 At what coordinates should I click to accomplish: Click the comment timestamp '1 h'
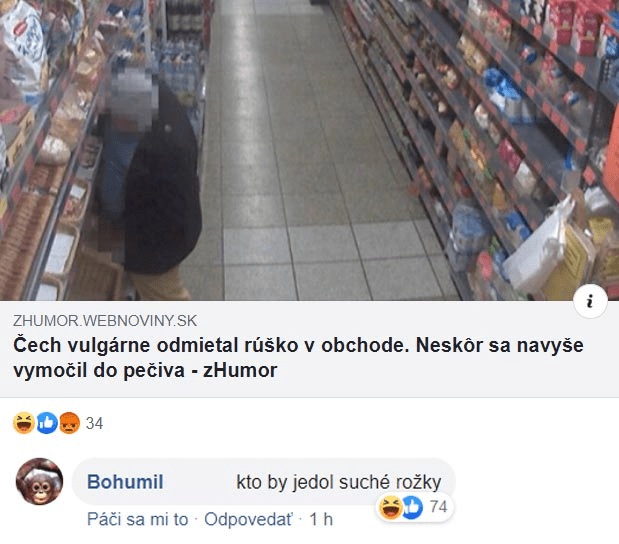pyautogui.click(x=321, y=519)
